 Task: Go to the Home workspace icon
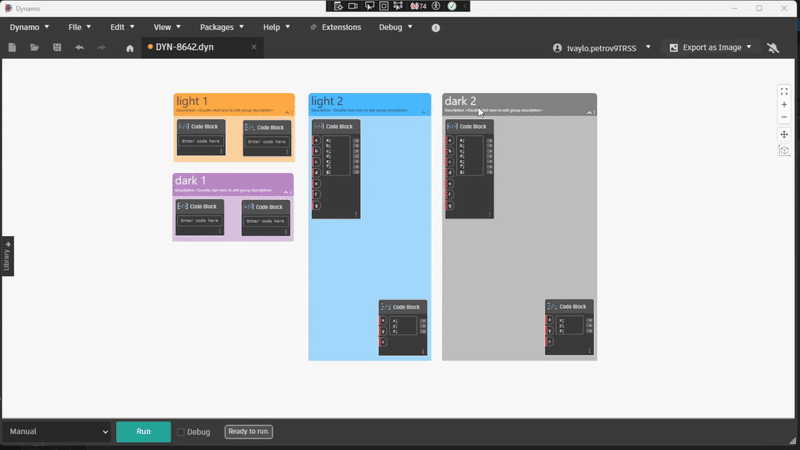(129, 47)
